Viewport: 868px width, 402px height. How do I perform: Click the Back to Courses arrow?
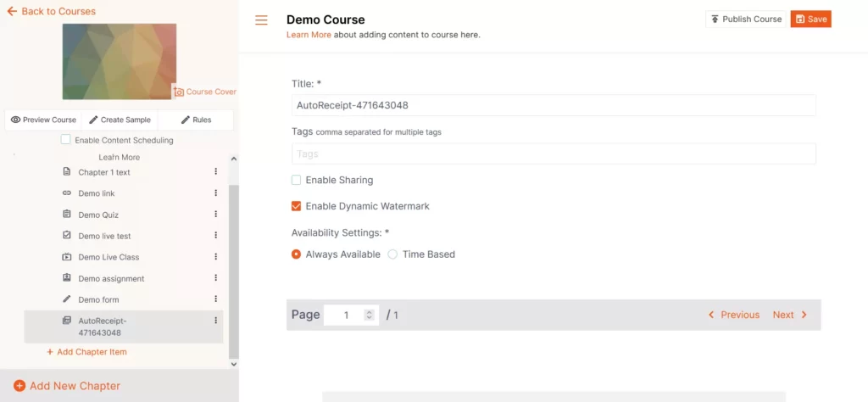[12, 11]
